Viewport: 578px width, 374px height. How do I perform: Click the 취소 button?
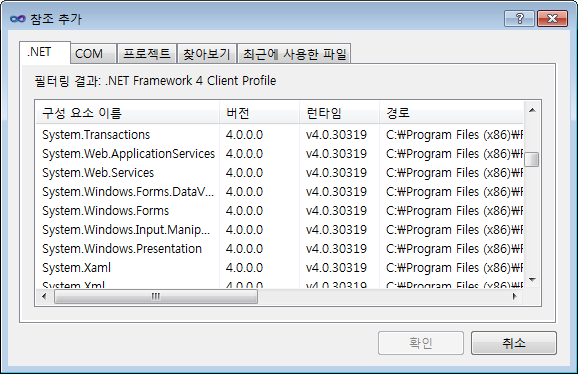[x=514, y=343]
